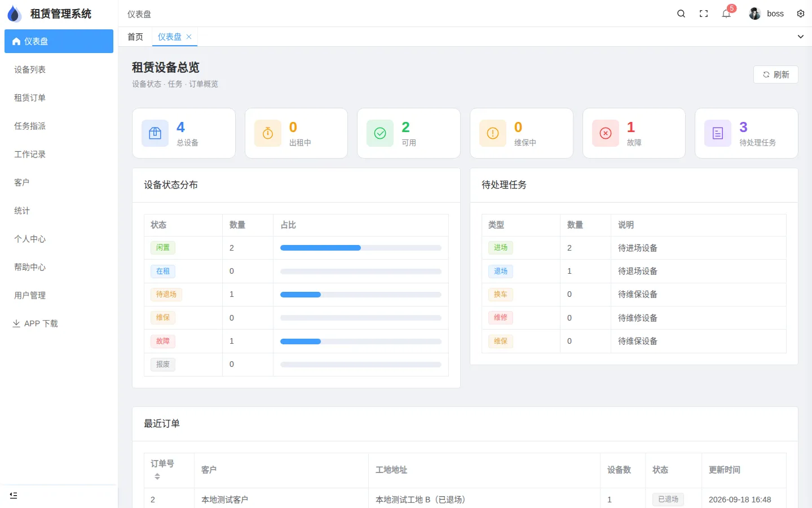Click the 待退场 status progress bar
Screen dimensions: 812x508
(x=361, y=295)
